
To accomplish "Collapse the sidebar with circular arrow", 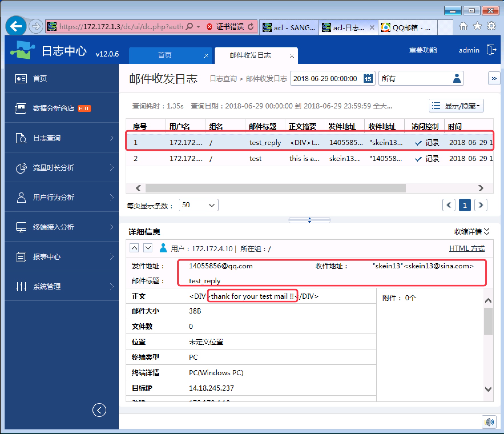I will pyautogui.click(x=99, y=410).
